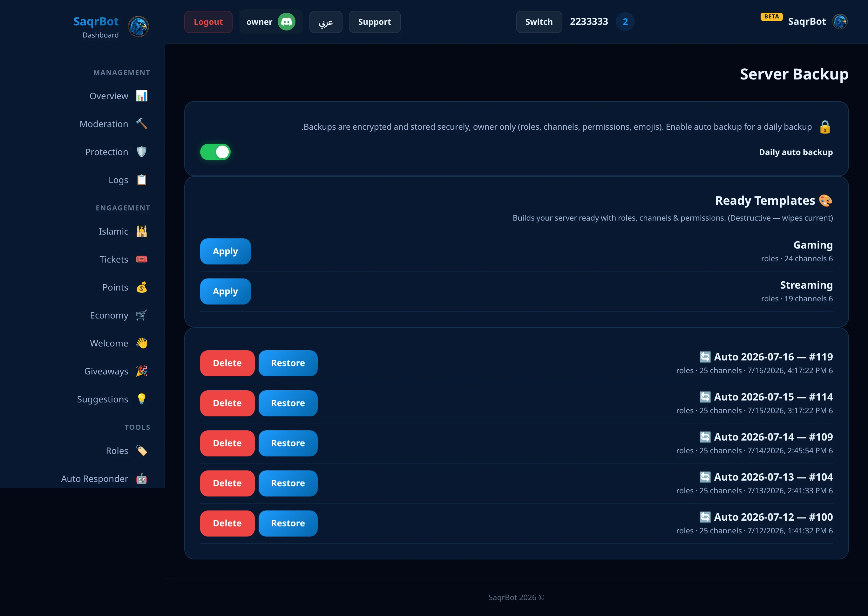Switch language with the عربي button
This screenshot has width=868, height=616.
point(326,22)
